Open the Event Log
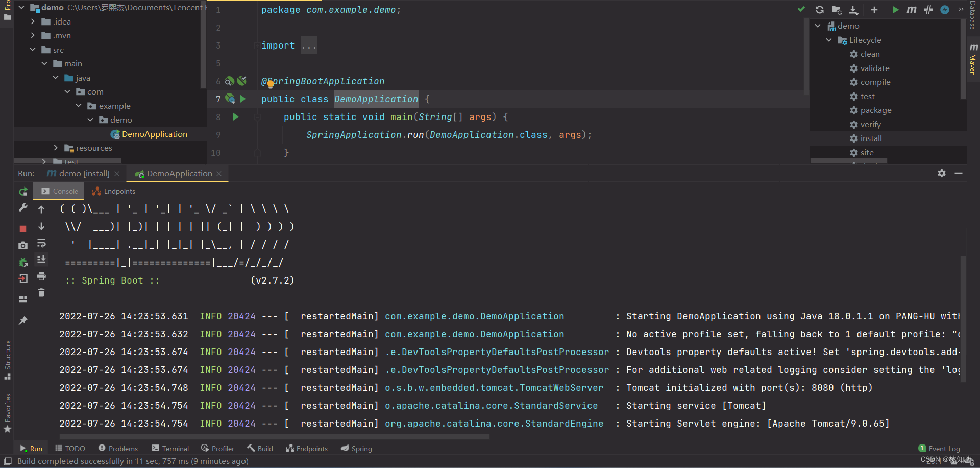This screenshot has height=468, width=980. click(x=940, y=448)
